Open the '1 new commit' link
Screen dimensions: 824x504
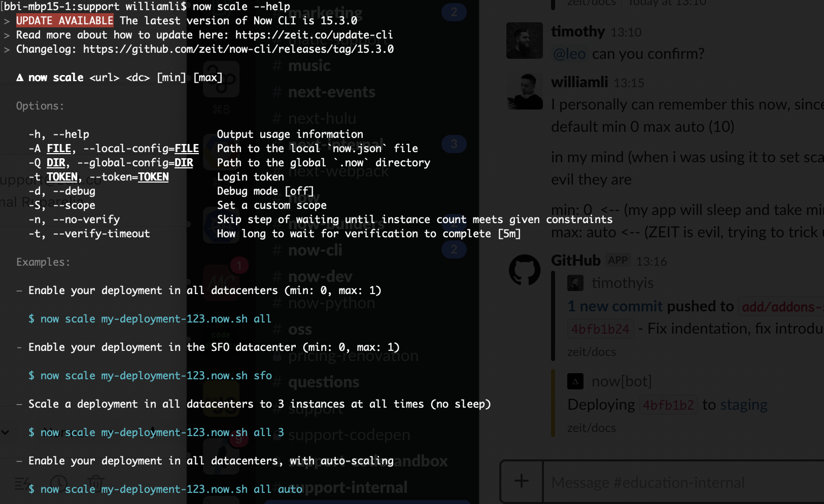(x=615, y=306)
